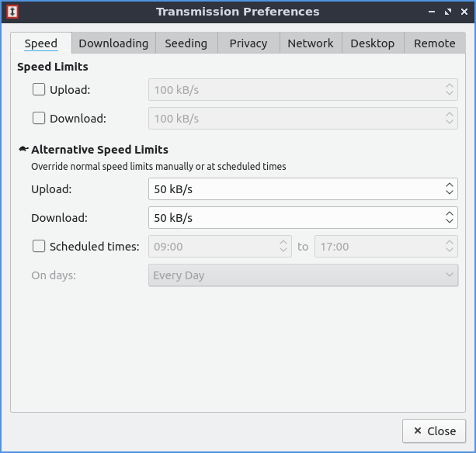Enable the Upload speed limit checkbox
476x453 pixels.
[39, 90]
